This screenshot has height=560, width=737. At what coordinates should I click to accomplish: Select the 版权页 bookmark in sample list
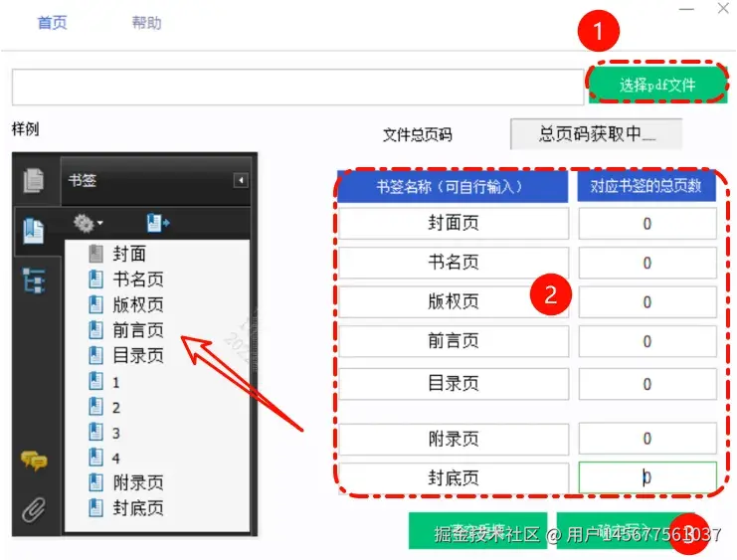[x=126, y=304]
